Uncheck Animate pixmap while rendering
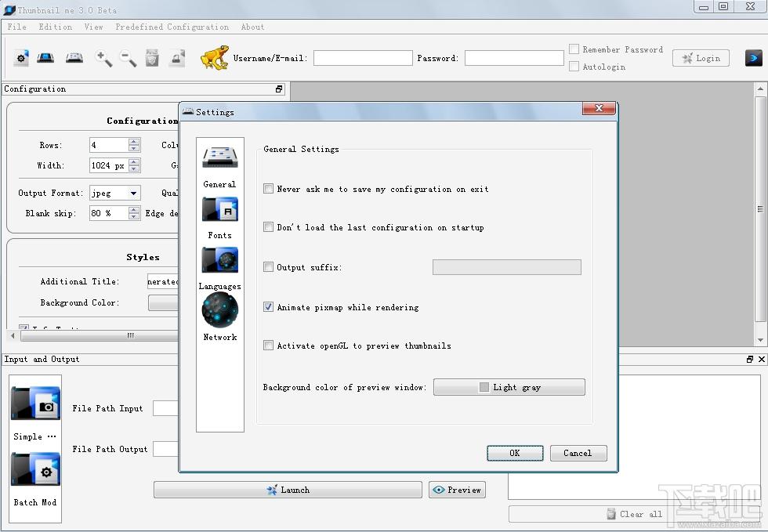 [x=268, y=306]
